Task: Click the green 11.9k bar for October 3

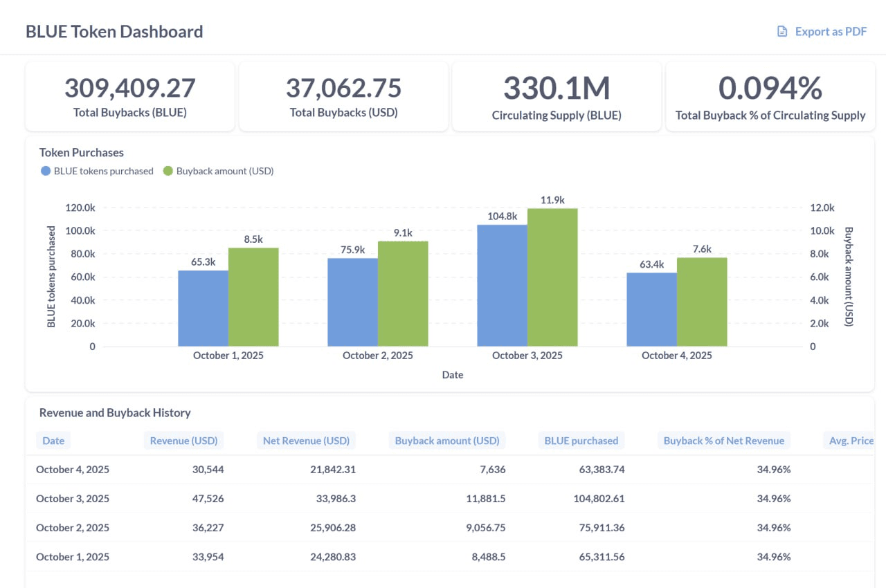Action: (552, 277)
